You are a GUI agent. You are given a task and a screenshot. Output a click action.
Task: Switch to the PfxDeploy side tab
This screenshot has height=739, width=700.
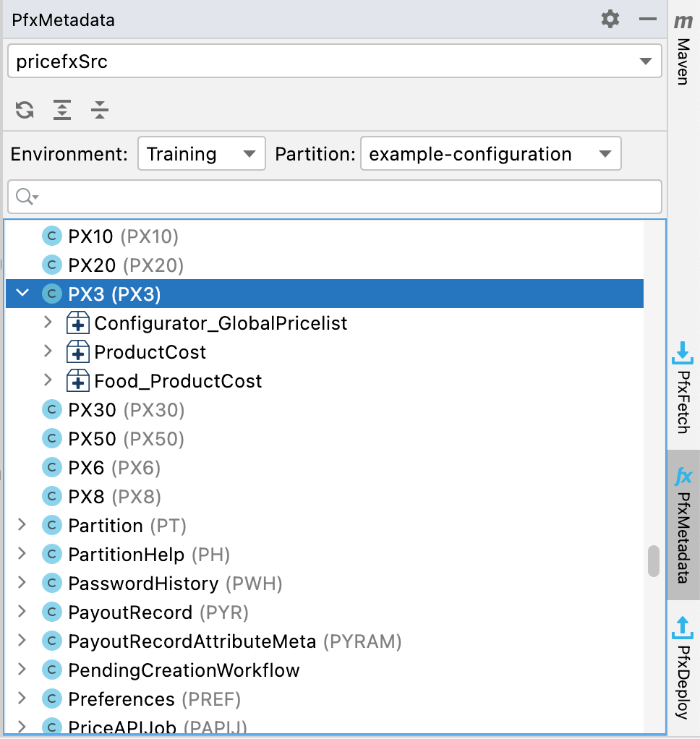click(x=683, y=667)
